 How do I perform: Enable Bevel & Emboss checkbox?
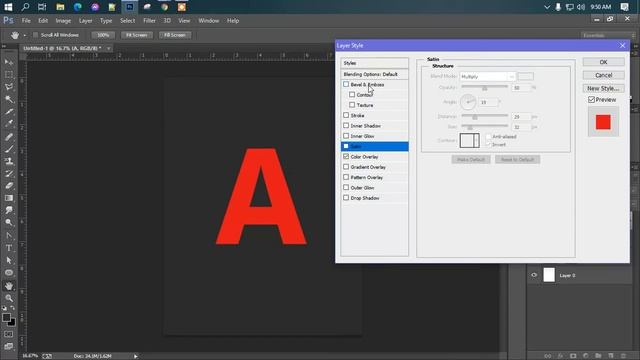(346, 84)
